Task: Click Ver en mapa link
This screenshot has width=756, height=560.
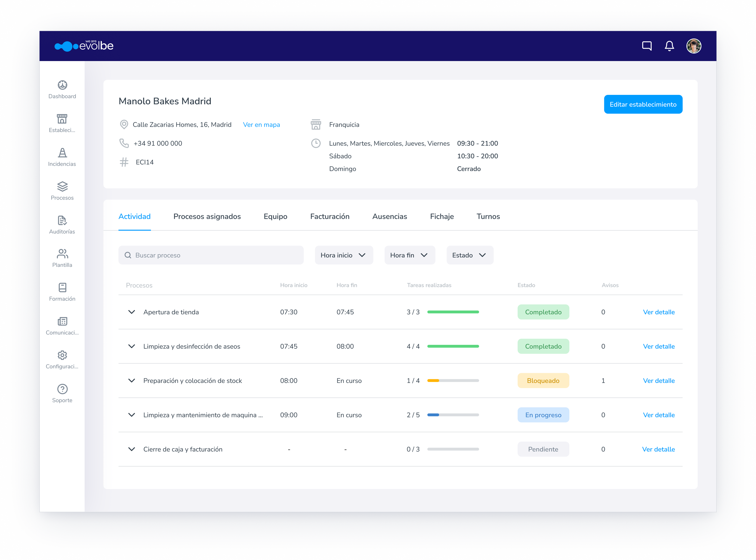Action: 261,125
